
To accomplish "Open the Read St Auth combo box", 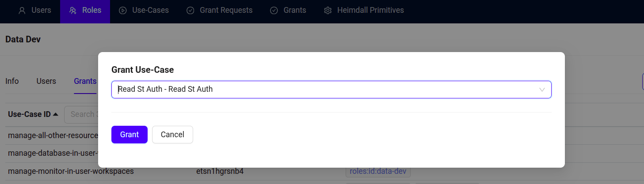I will [x=331, y=90].
